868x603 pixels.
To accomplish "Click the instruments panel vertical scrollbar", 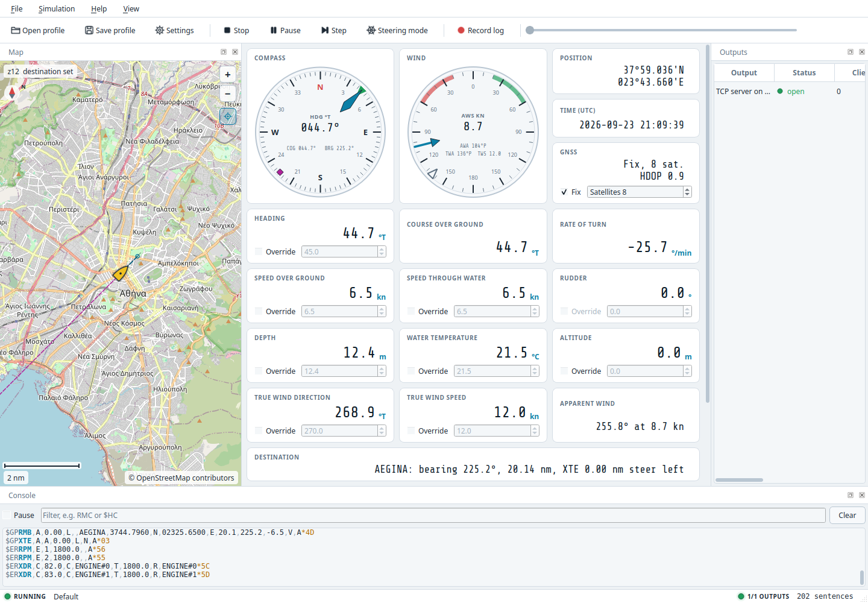I will click(707, 223).
